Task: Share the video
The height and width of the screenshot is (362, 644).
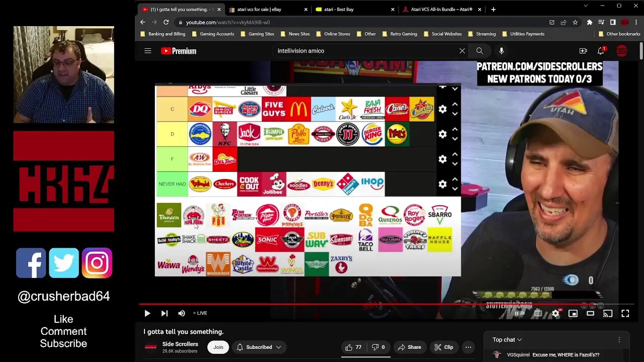Action: (409, 347)
